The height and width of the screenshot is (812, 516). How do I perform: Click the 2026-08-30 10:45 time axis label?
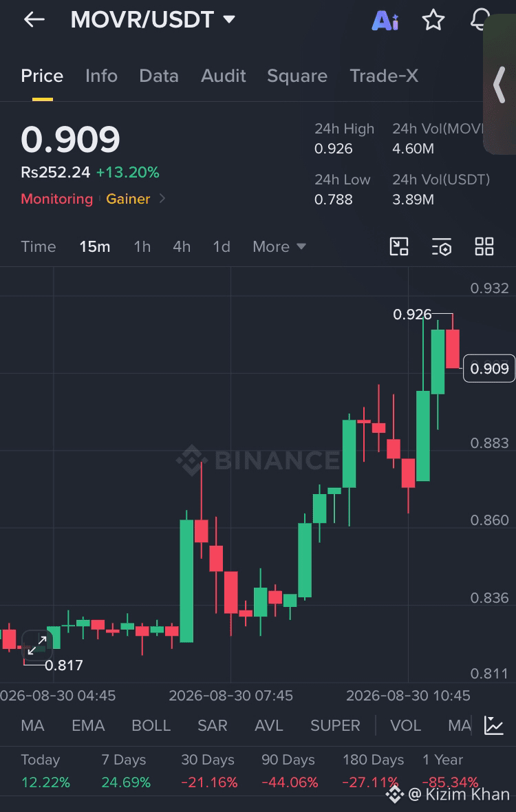pyautogui.click(x=409, y=696)
